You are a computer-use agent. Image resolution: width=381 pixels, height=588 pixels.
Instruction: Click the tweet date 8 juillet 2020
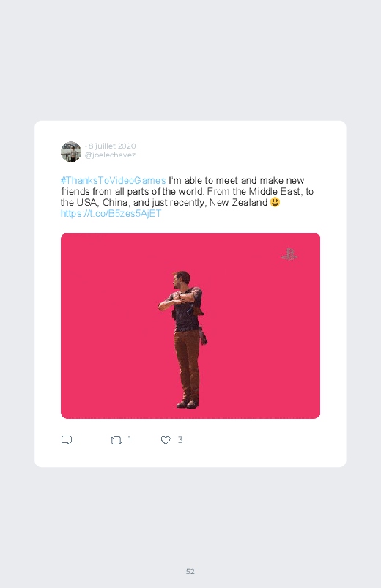(x=112, y=146)
